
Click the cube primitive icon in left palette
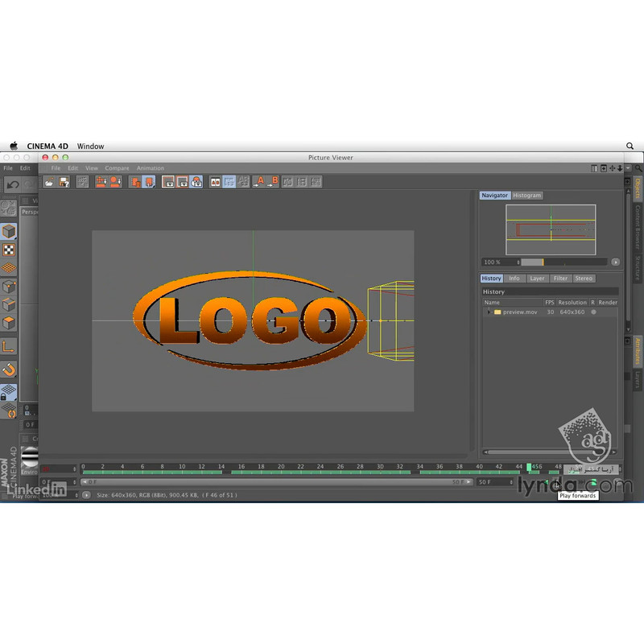coord(9,231)
